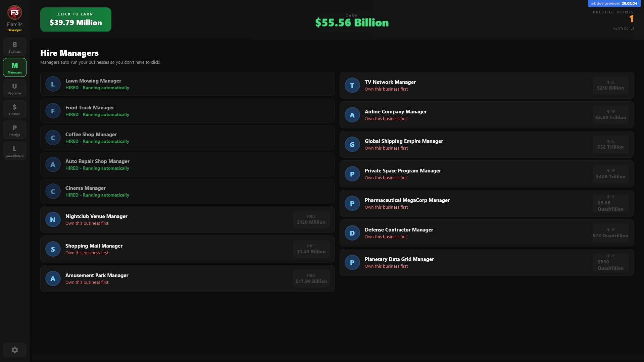Click the Flam3s profile avatar
The width and height of the screenshot is (644, 362).
point(15,13)
